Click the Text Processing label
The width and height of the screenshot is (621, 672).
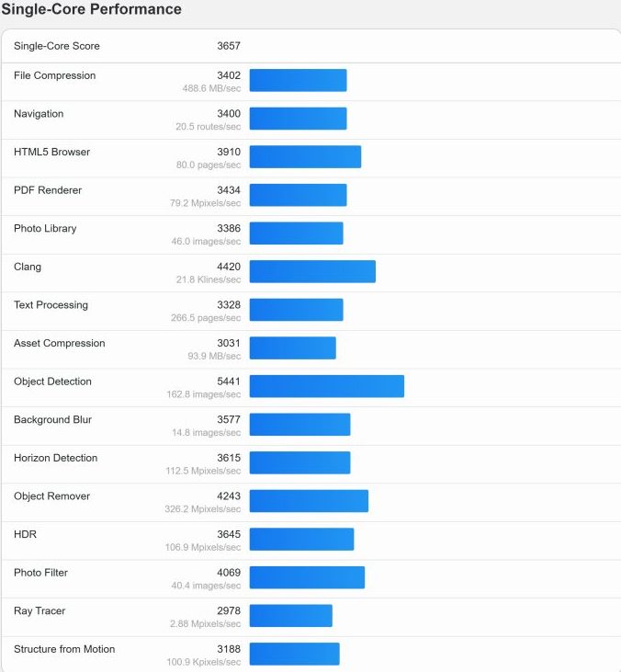coord(51,304)
